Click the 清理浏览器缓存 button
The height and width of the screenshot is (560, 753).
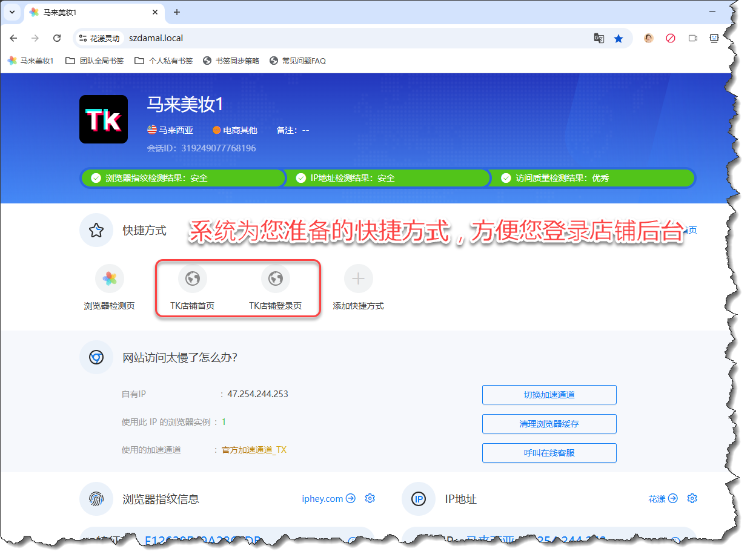coord(549,424)
